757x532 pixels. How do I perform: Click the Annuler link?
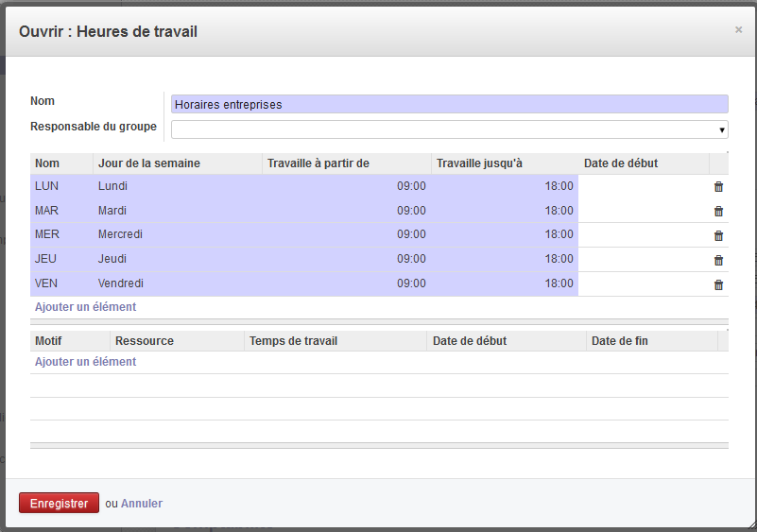142,504
